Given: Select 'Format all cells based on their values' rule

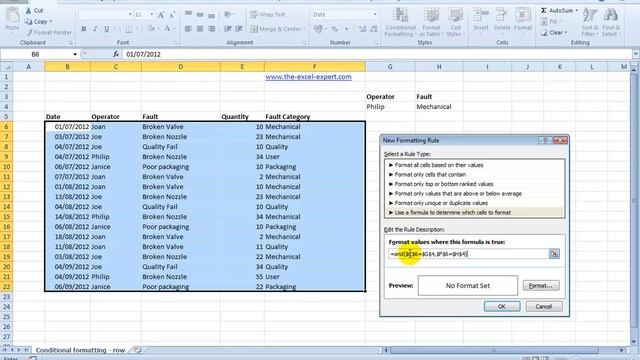Looking at the screenshot, I should [x=475, y=165].
